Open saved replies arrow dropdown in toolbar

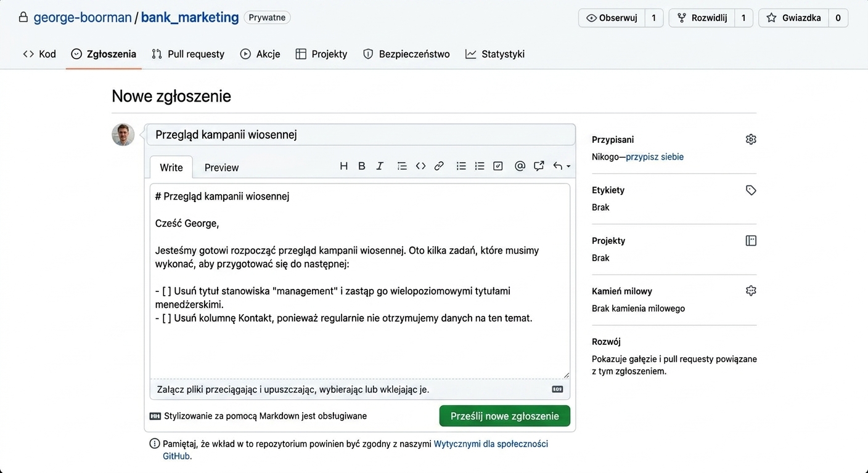561,166
